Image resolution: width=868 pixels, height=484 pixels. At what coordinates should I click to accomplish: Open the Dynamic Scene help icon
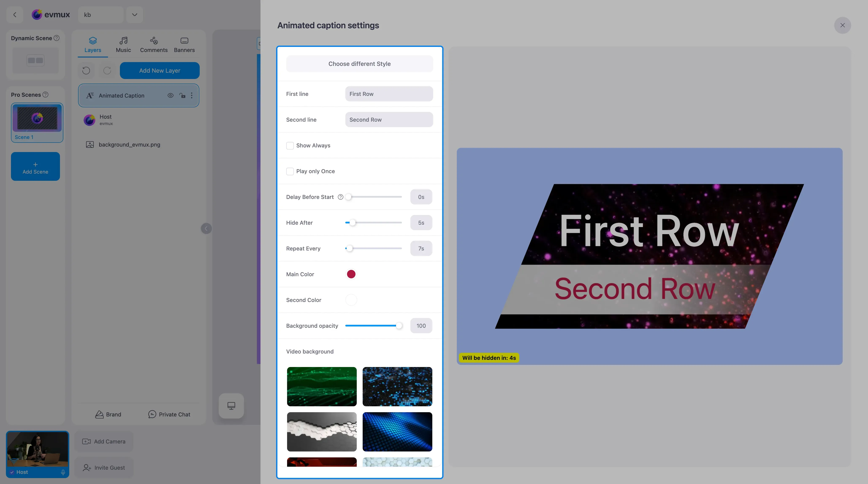(57, 38)
